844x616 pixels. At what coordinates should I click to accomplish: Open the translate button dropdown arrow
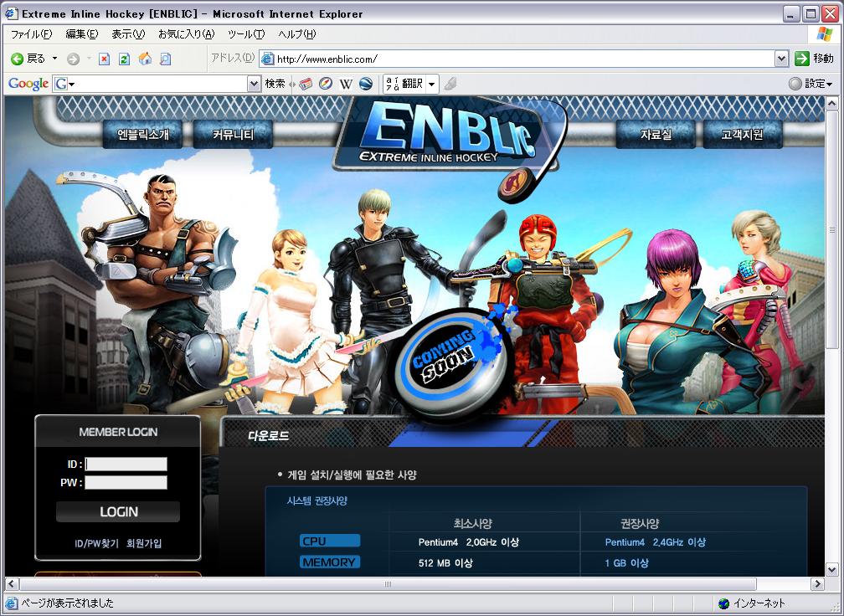click(432, 84)
